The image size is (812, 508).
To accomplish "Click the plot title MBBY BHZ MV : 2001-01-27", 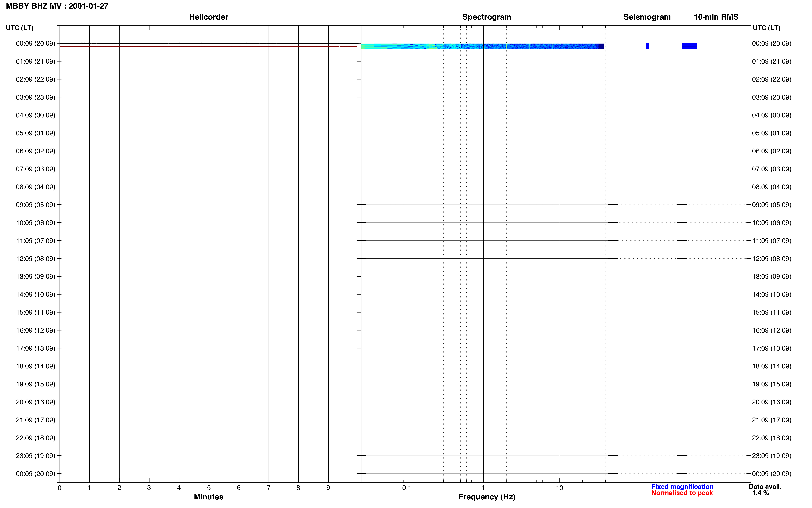I will 57,6.
